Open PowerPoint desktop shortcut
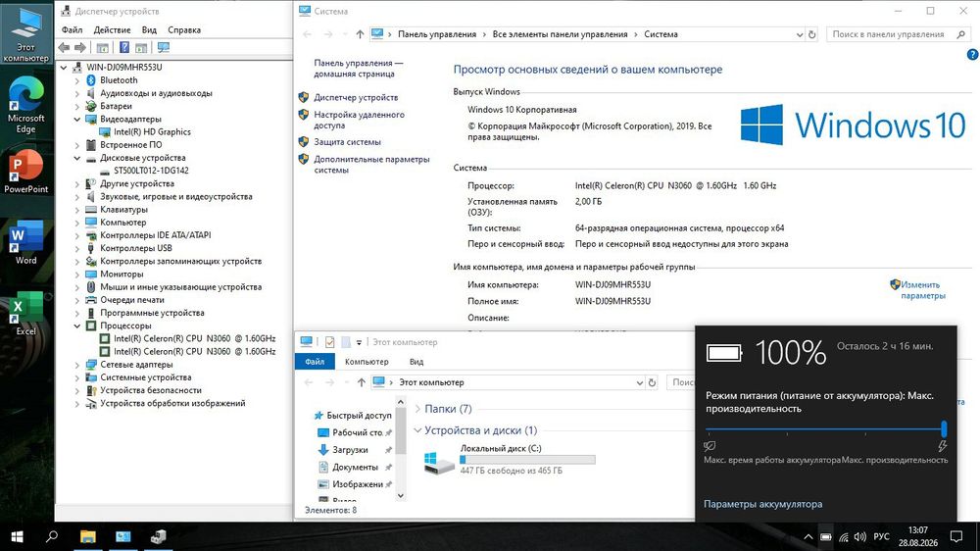Screen dimensions: 980x551 click(25, 172)
